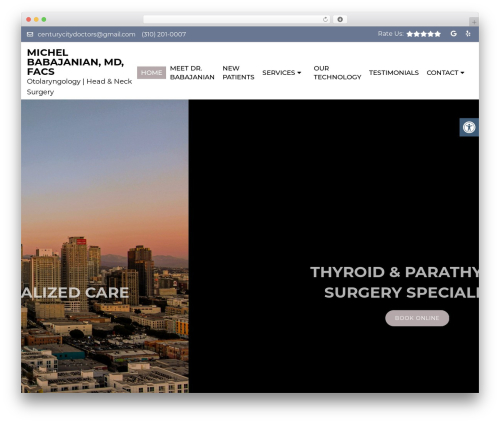Open the Our Technology page

point(337,73)
